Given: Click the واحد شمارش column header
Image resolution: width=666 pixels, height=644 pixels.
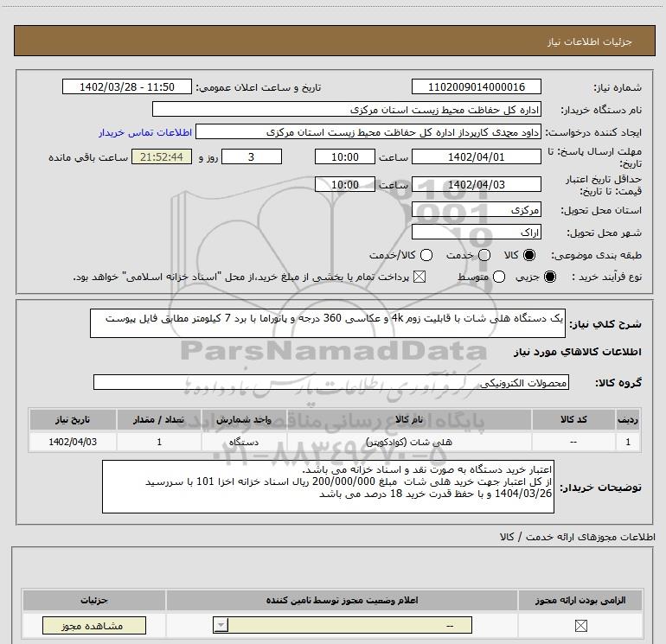Looking at the screenshot, I should click(x=244, y=419).
